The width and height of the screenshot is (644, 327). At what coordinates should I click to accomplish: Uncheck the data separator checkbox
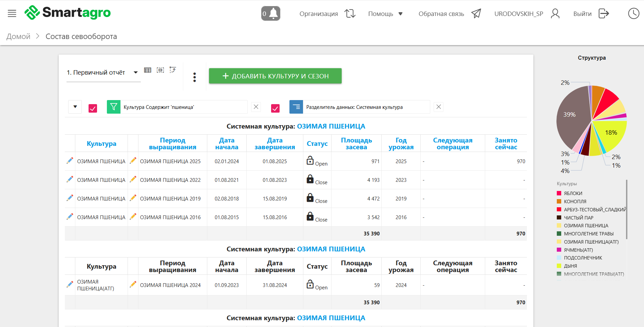(275, 108)
